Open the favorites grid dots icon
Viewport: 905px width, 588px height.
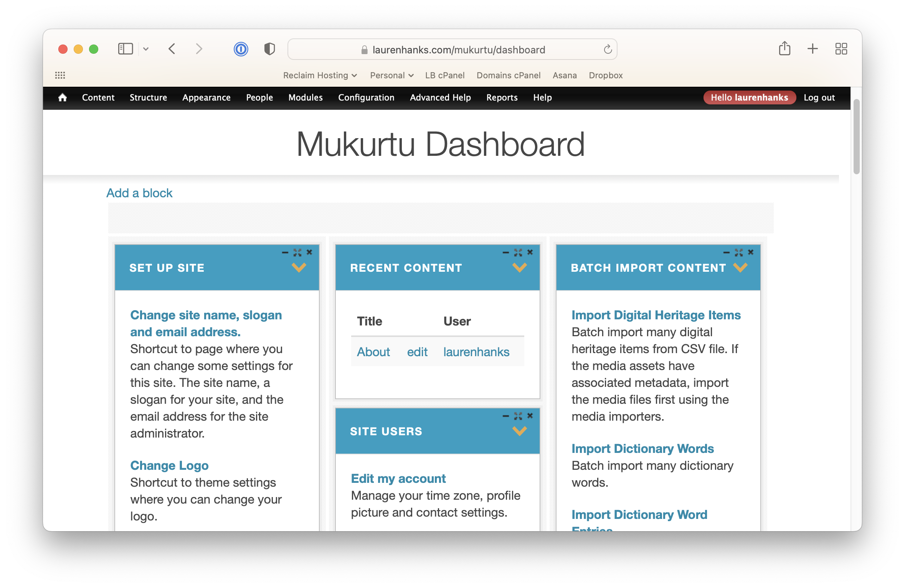coord(60,75)
